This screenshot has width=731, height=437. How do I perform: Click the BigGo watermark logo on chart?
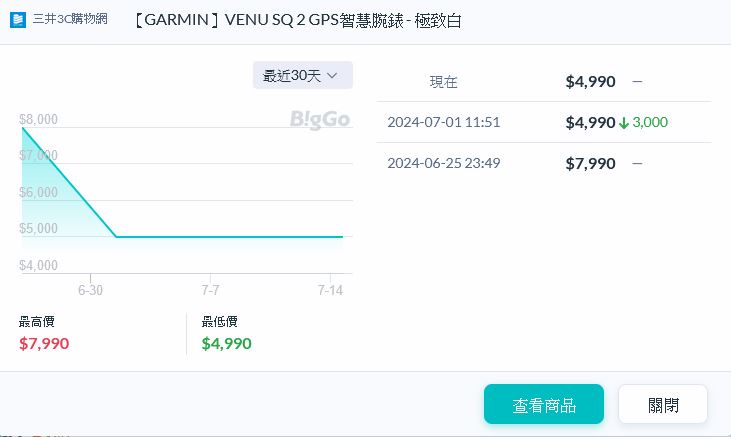(x=320, y=120)
